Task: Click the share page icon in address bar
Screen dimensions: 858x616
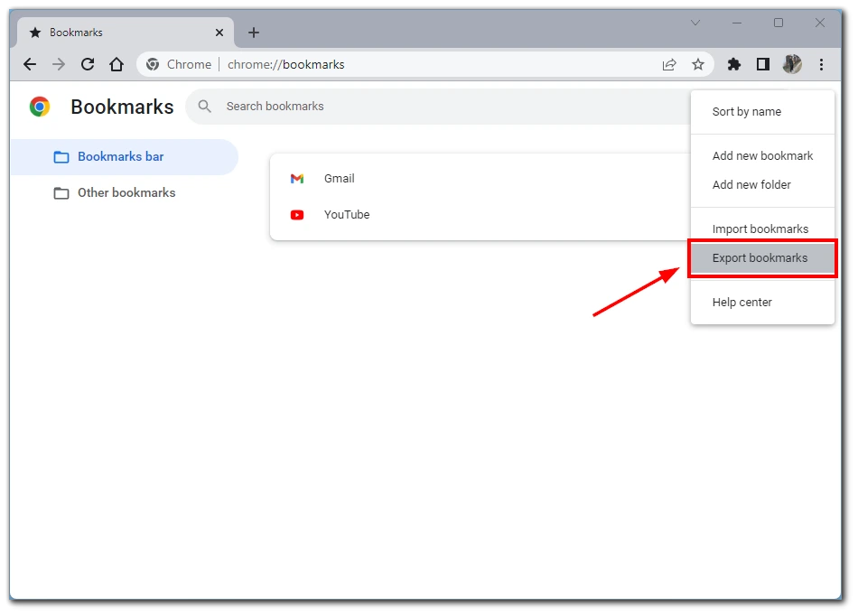Action: pyautogui.click(x=669, y=64)
